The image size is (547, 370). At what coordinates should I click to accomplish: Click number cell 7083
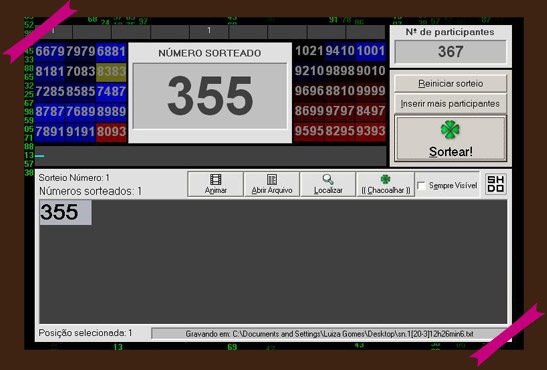[x=81, y=71]
